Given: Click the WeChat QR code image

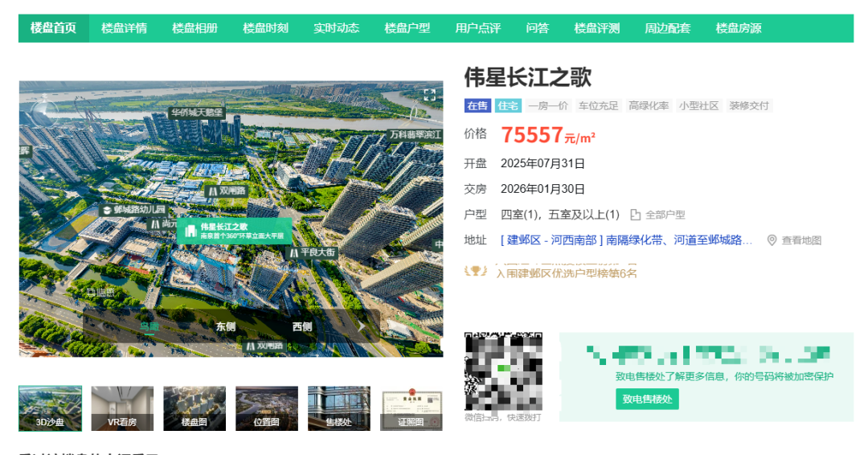Looking at the screenshot, I should tap(503, 371).
